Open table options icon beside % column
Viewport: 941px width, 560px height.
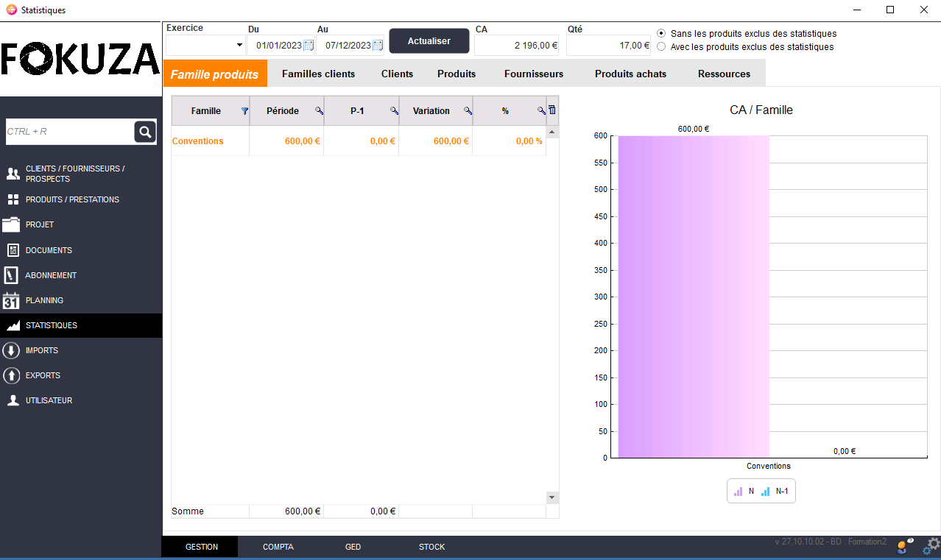point(553,110)
